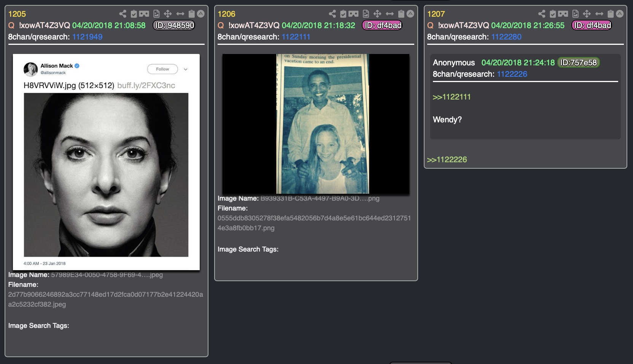Click the four-way arrows icon on post 1206
This screenshot has height=364, width=633.
click(x=377, y=14)
